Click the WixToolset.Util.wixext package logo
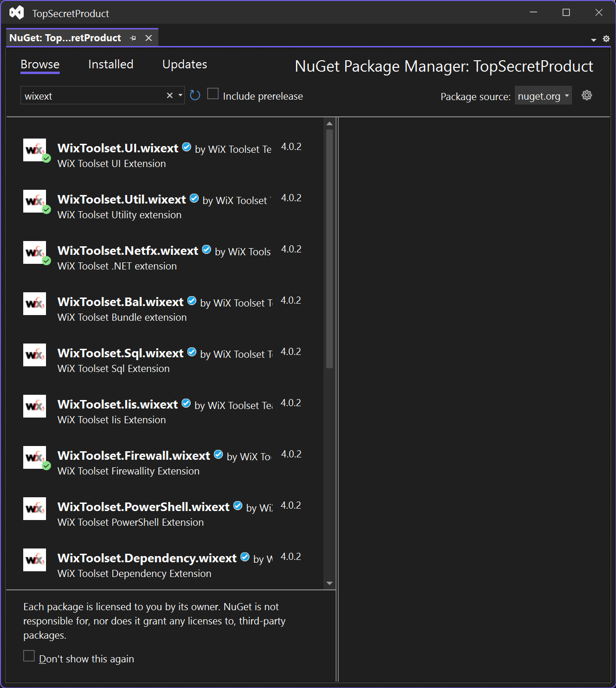616x688 pixels. coord(34,201)
